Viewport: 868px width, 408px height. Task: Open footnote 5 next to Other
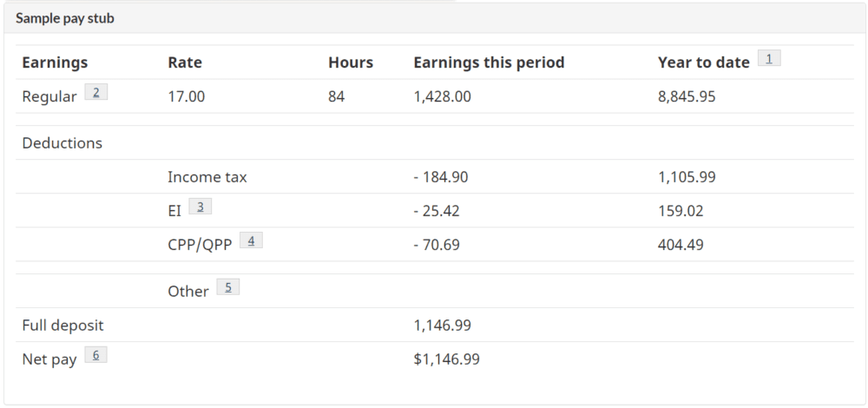pos(227,287)
